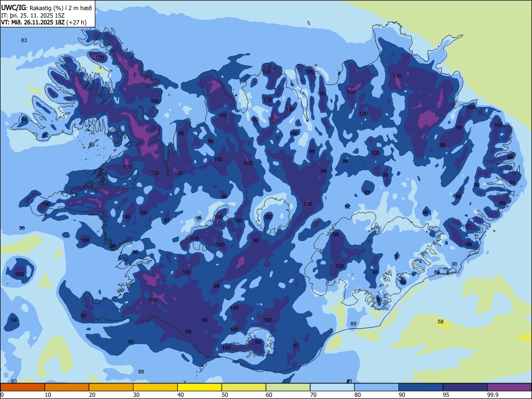Click the legend tick label '80'
The height and width of the screenshot is (399, 532).
pyautogui.click(x=358, y=395)
